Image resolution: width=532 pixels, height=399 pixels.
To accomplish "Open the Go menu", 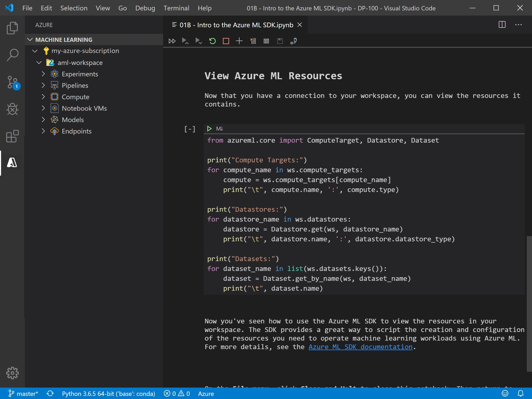I will click(122, 8).
